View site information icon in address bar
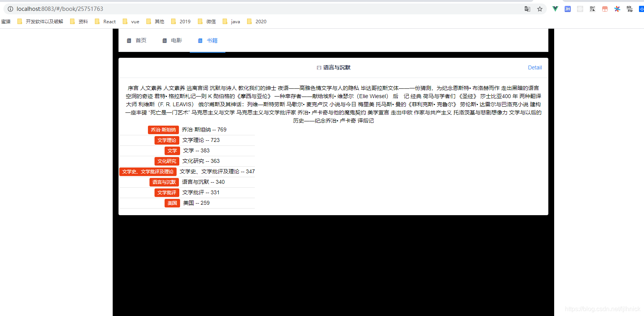 10,9
